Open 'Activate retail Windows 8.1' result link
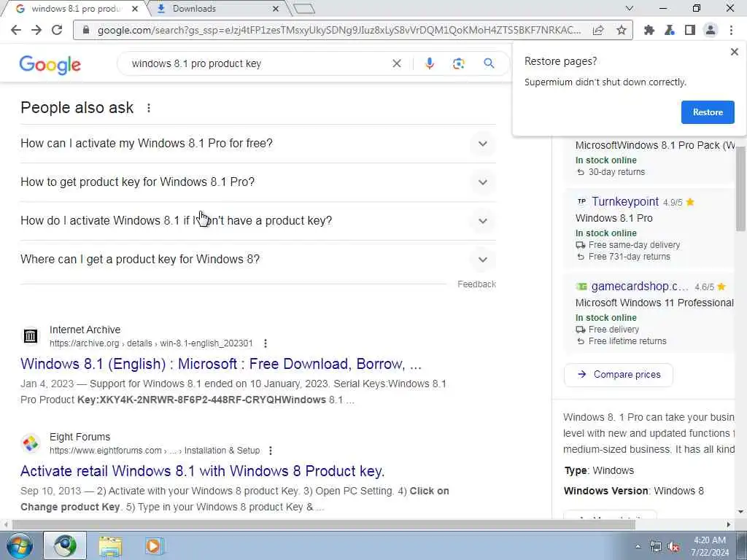Screen dimensions: 747x560 coord(203,471)
